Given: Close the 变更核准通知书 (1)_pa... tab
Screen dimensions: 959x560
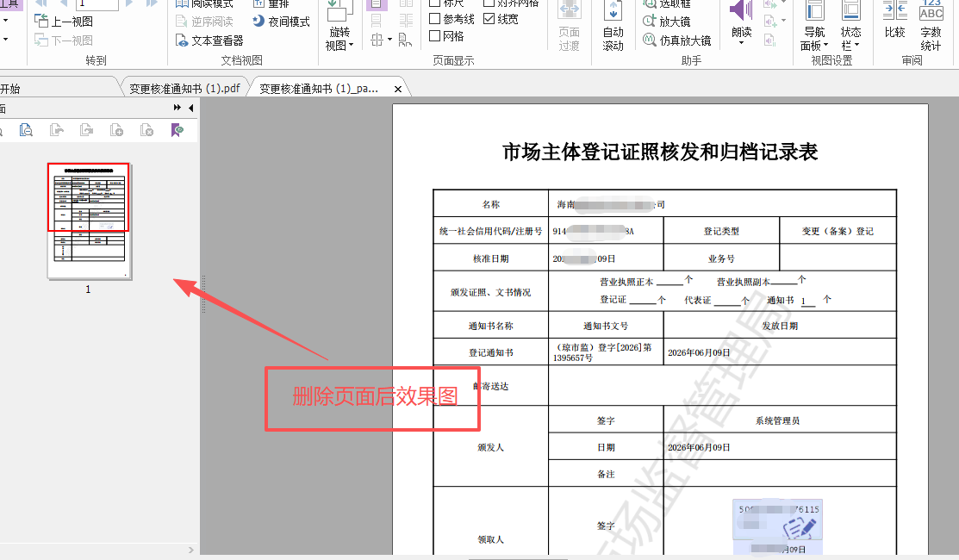Looking at the screenshot, I should pyautogui.click(x=398, y=90).
